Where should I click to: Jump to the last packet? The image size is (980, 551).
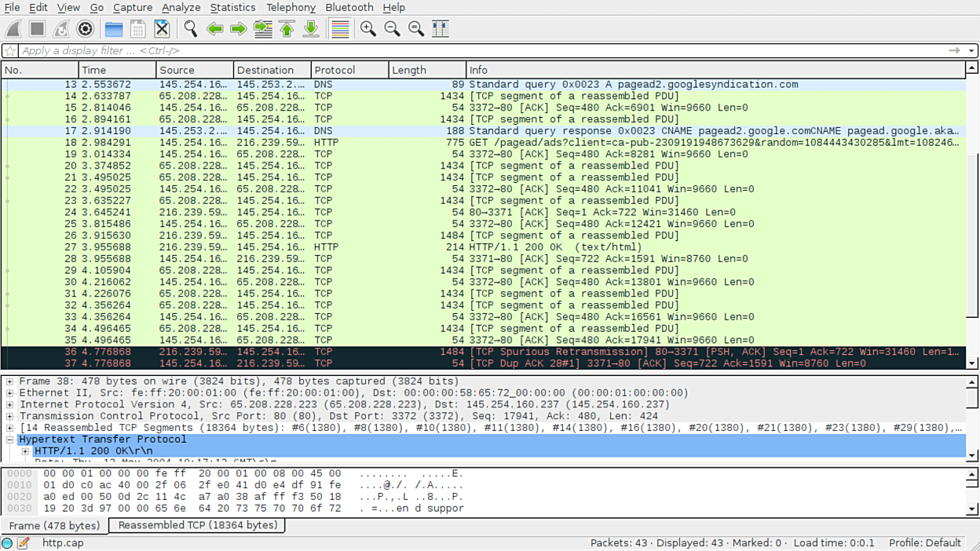[x=311, y=29]
